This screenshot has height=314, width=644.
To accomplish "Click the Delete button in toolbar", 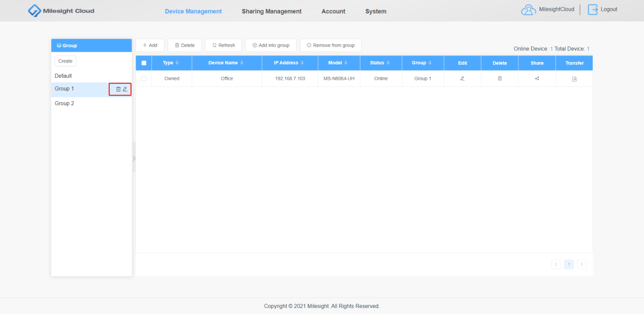I will (185, 45).
